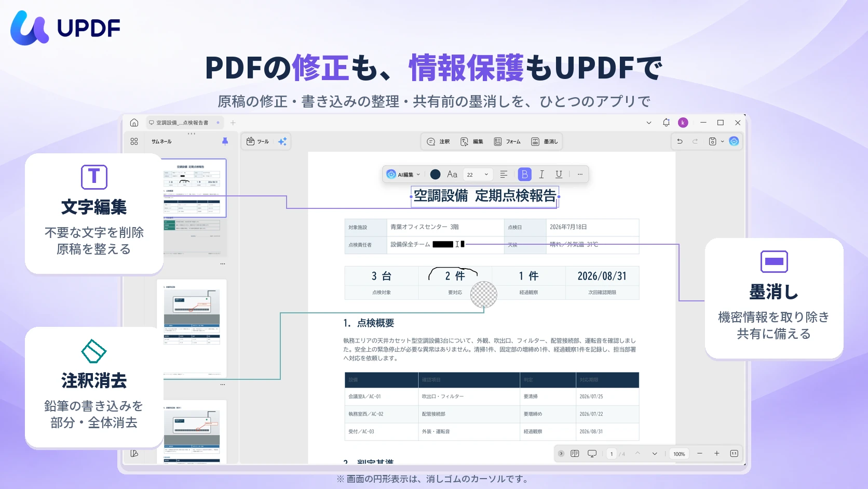
Task: Undo the last action
Action: click(x=680, y=141)
